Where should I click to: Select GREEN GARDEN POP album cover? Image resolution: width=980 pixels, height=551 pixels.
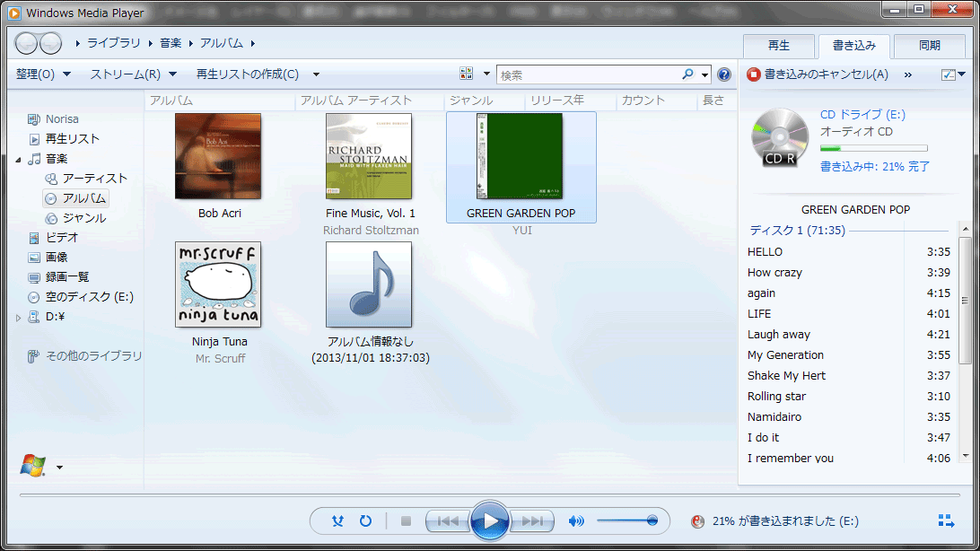(x=520, y=156)
